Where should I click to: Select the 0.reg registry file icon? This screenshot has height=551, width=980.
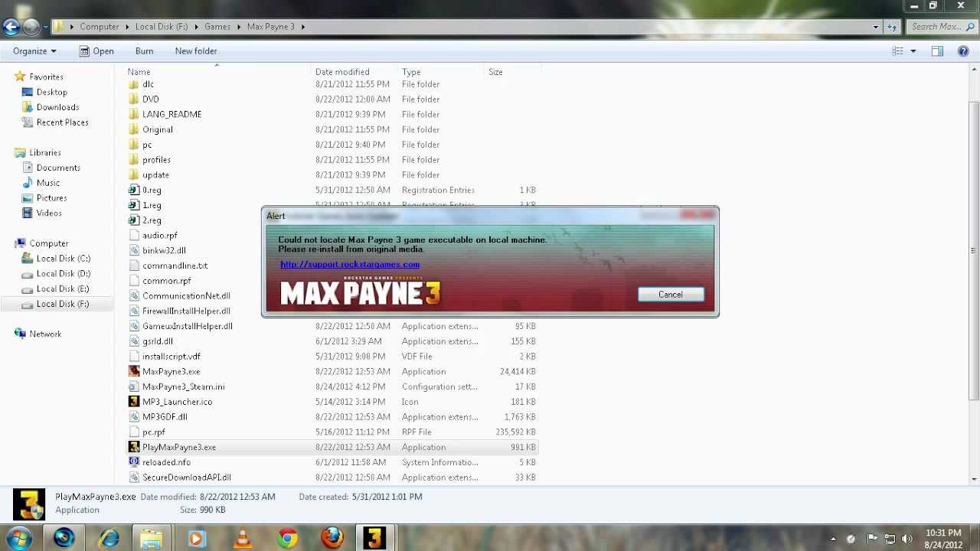134,190
